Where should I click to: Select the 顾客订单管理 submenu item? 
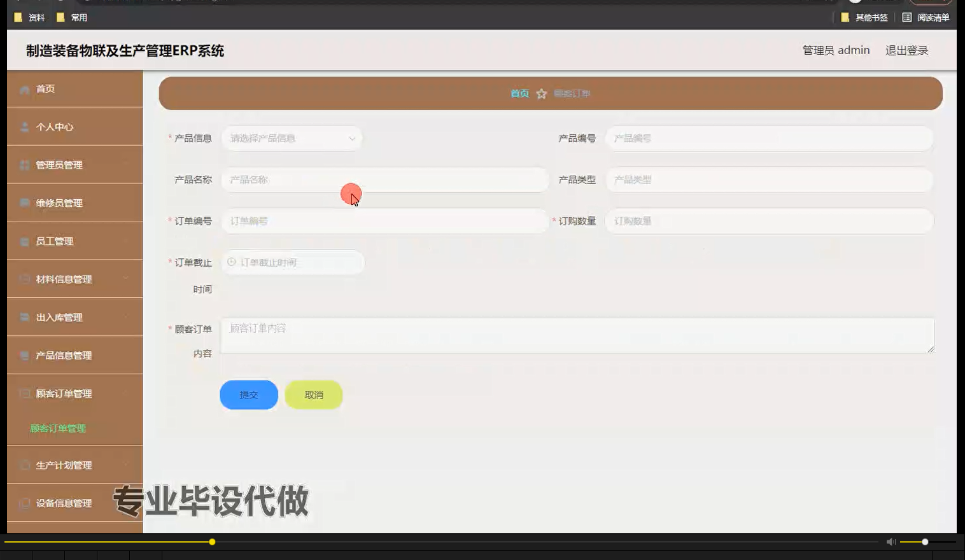[x=57, y=428]
